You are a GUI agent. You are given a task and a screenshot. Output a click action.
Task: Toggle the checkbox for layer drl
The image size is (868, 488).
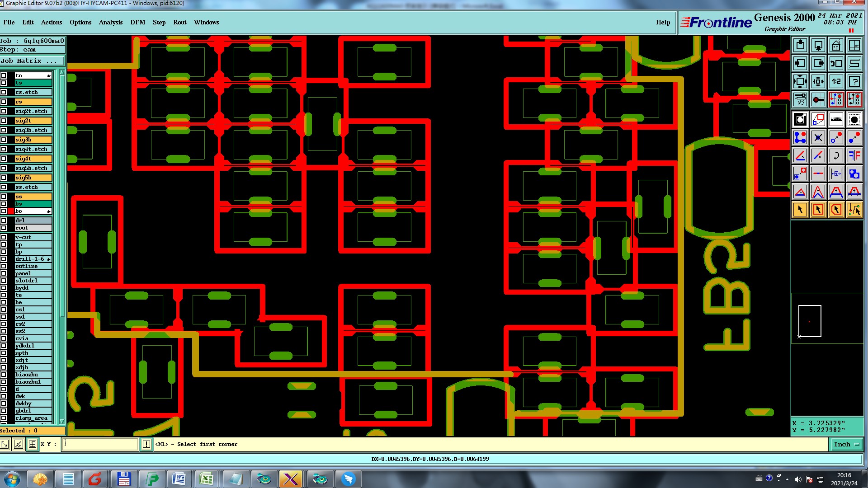click(x=4, y=221)
